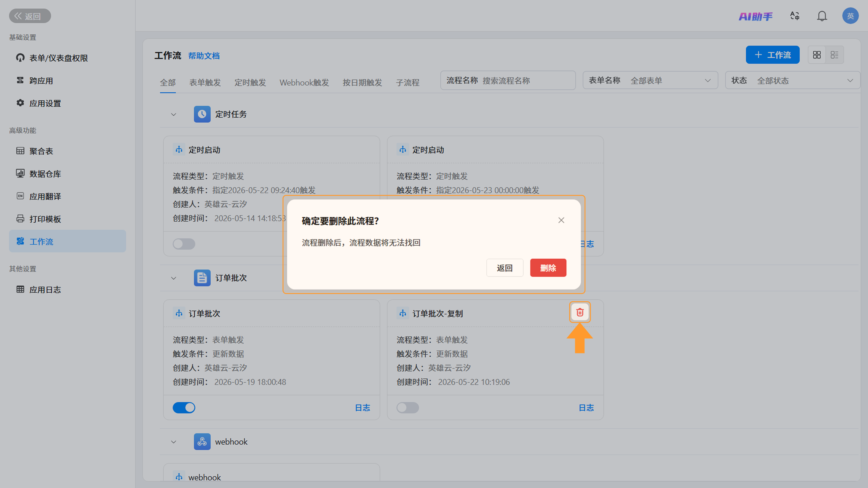Collapse the 订单批次 group chevron

[174, 278]
